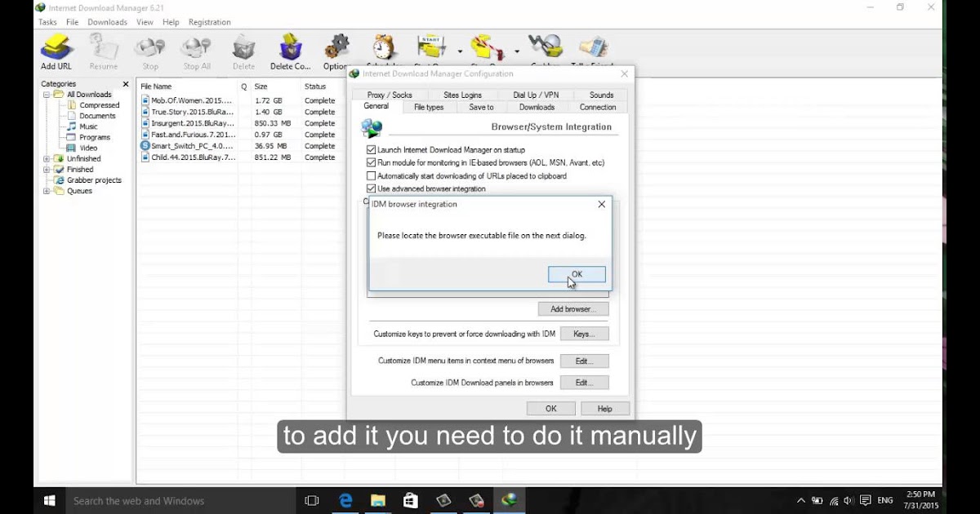Click the Resume toolbar icon
The height and width of the screenshot is (514, 980).
(x=104, y=51)
